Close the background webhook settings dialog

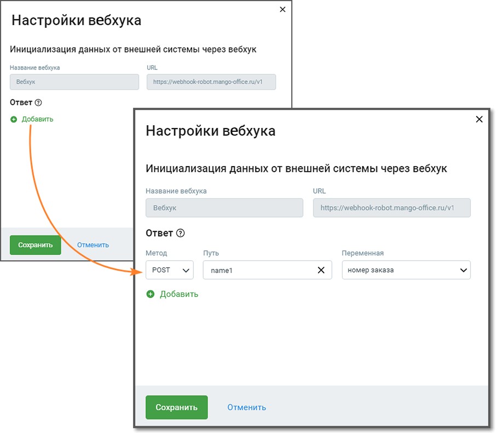coord(282,9)
